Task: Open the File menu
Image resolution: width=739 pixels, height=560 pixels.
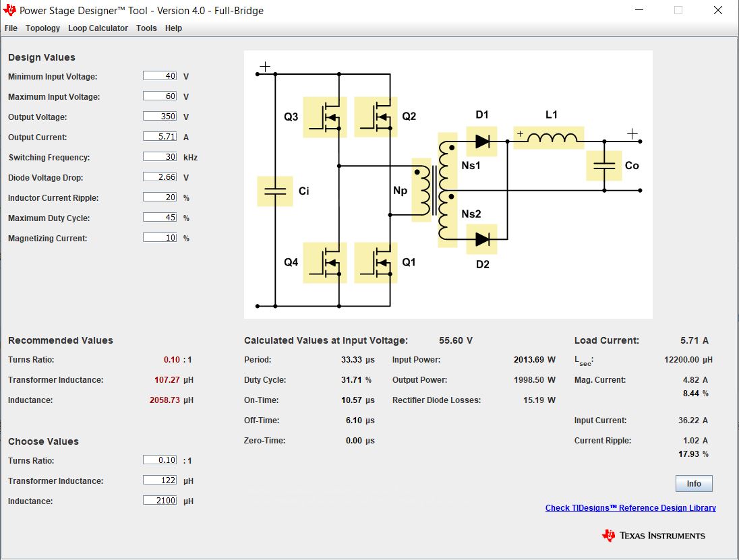Action: click(x=11, y=28)
